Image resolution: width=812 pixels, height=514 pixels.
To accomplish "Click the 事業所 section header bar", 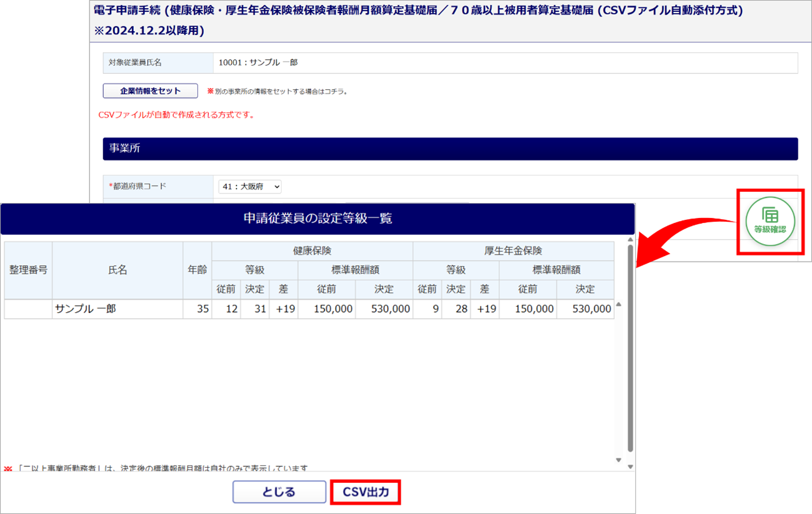I will click(450, 149).
